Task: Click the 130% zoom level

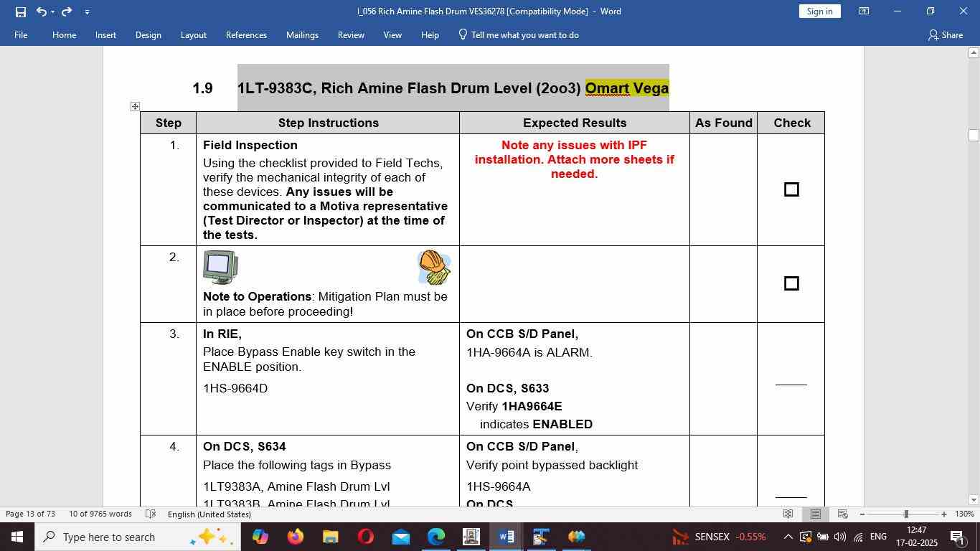Action: [x=964, y=514]
